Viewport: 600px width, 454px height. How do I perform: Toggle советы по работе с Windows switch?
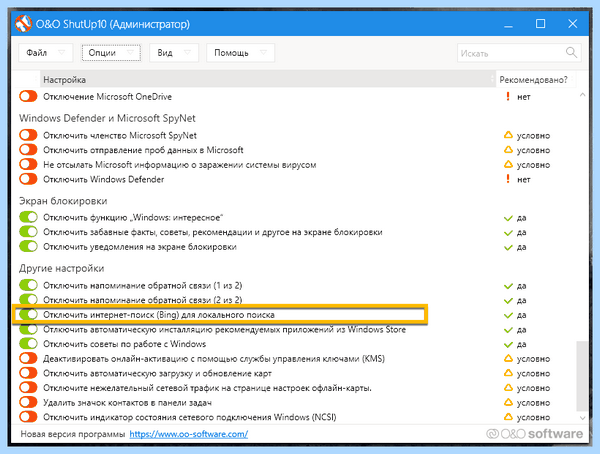pos(28,344)
